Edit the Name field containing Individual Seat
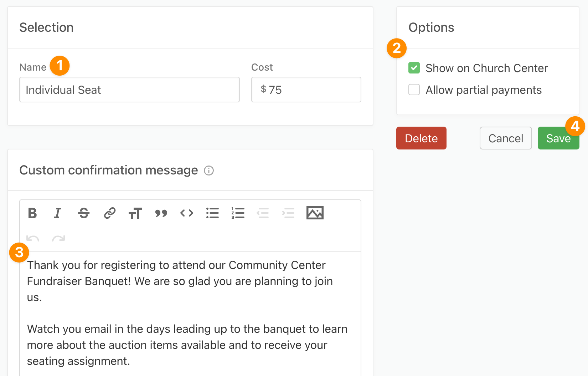This screenshot has width=588, height=376. coord(129,90)
